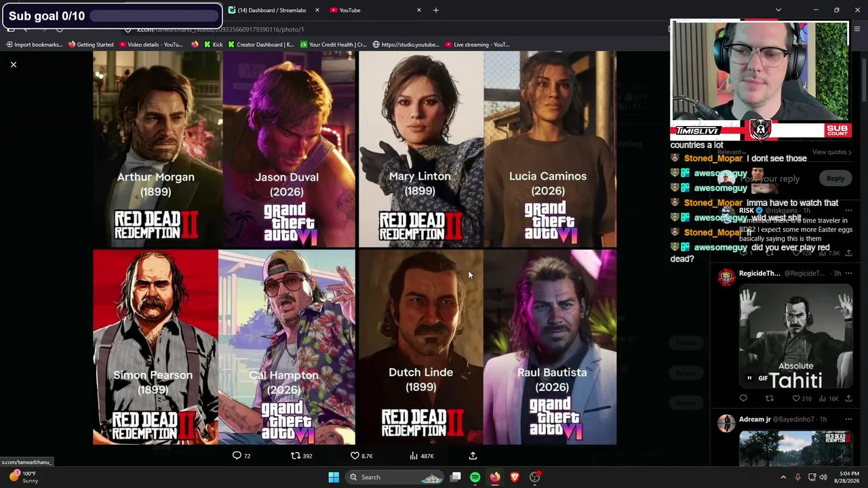Show hidden system tray icons

click(783, 477)
